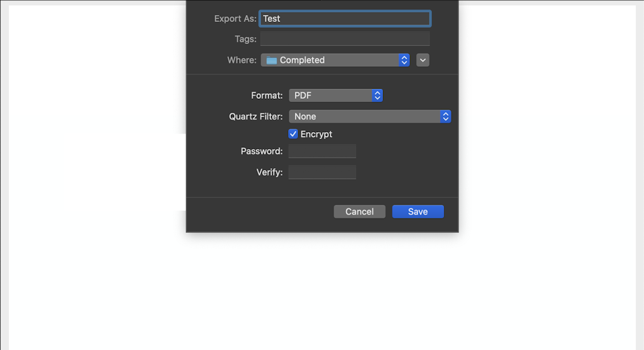
Task: Click the blue arrows on the Format popup
Action: (x=377, y=96)
